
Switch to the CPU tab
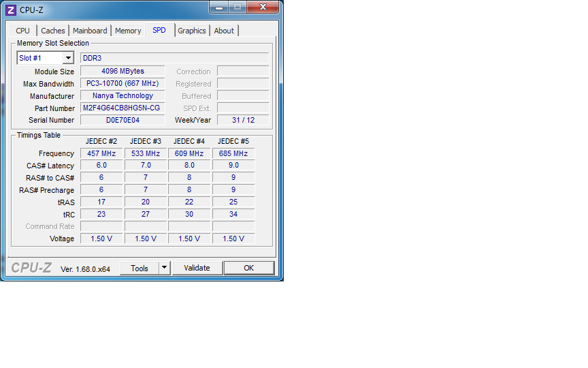(23, 31)
